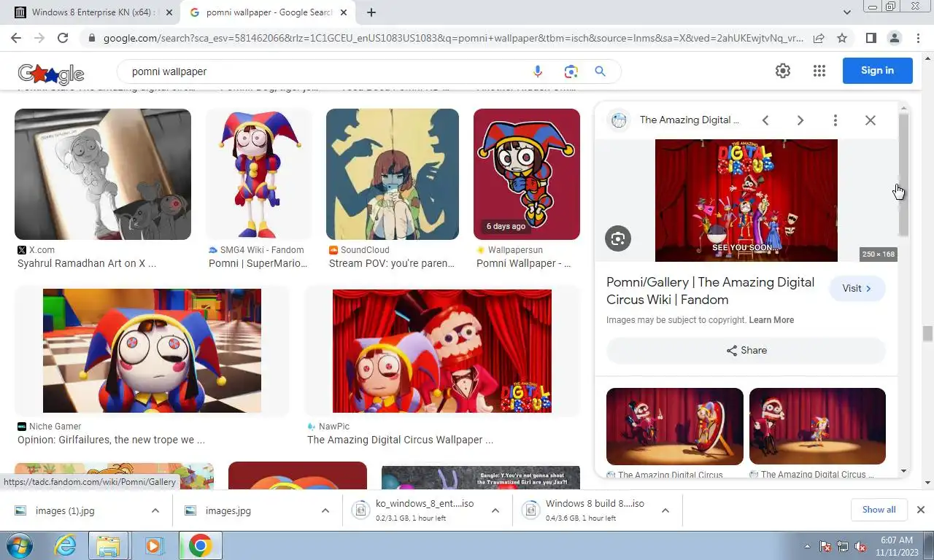Viewport: 934px width, 560px height.
Task: Expand options for ko_windows_8_ent iso download
Action: click(x=495, y=511)
